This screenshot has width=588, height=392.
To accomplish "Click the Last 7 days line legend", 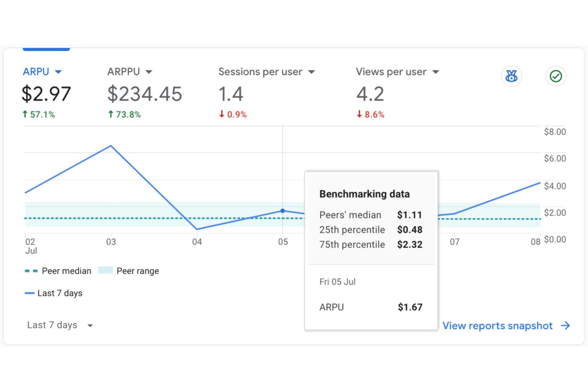I will coord(60,293).
